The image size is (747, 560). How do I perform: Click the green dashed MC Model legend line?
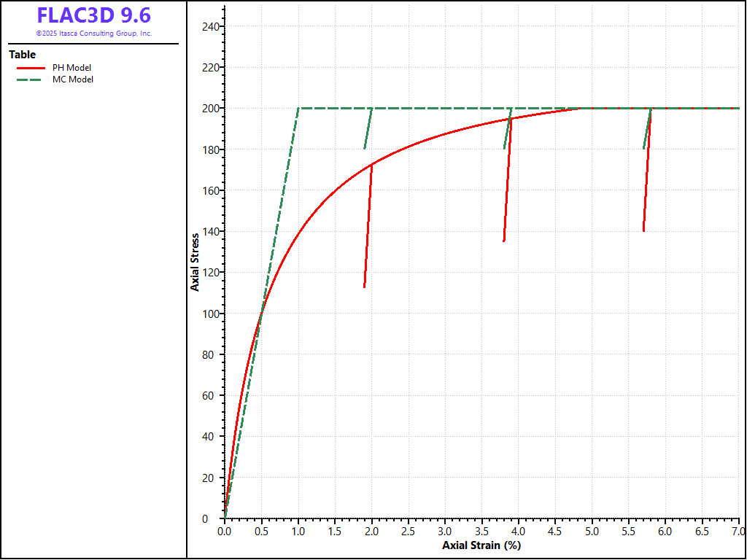[31, 79]
